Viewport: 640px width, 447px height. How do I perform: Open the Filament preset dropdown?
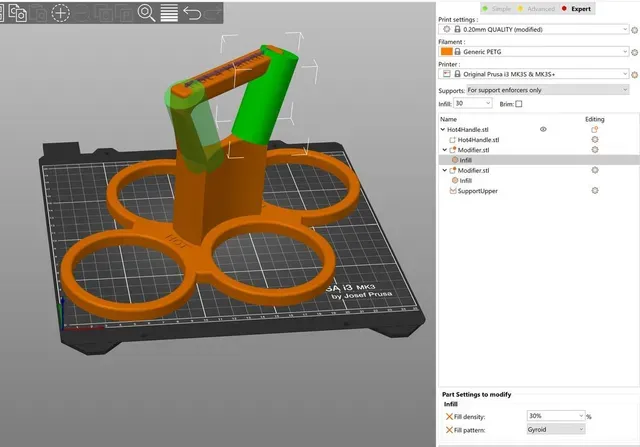coord(533,51)
